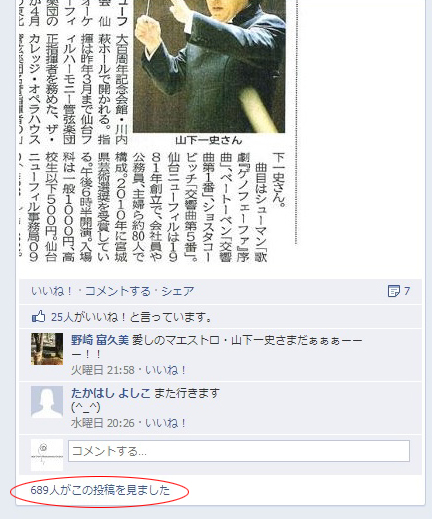Click 689人がこの投稿を見ました link

[100, 490]
